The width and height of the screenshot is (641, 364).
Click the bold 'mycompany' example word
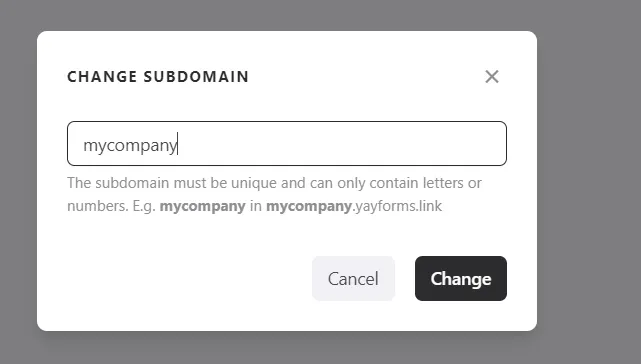[202, 206]
